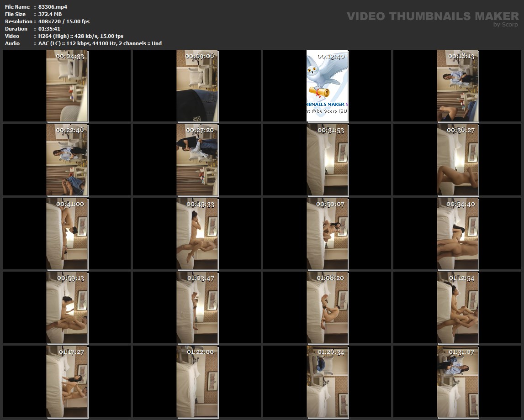
Task: Click the AAC audio info line
Action: tap(100, 43)
